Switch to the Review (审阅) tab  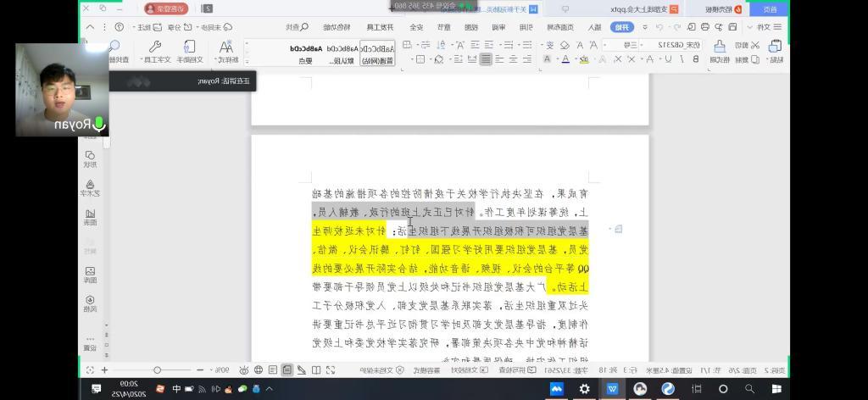(498, 27)
